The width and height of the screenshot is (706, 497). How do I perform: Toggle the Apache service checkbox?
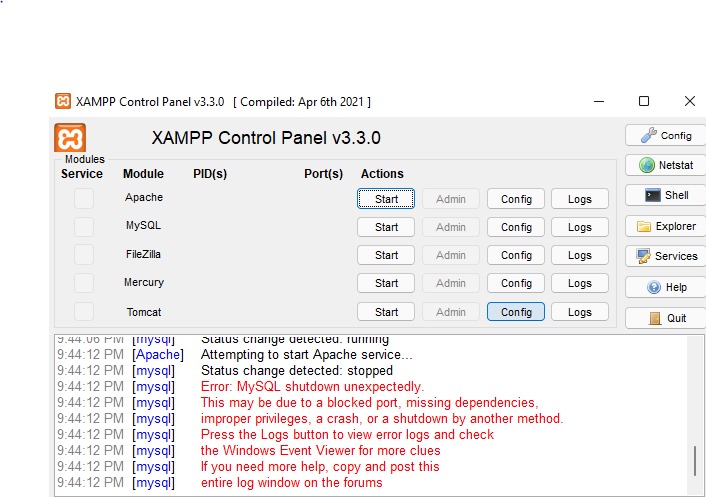84,199
